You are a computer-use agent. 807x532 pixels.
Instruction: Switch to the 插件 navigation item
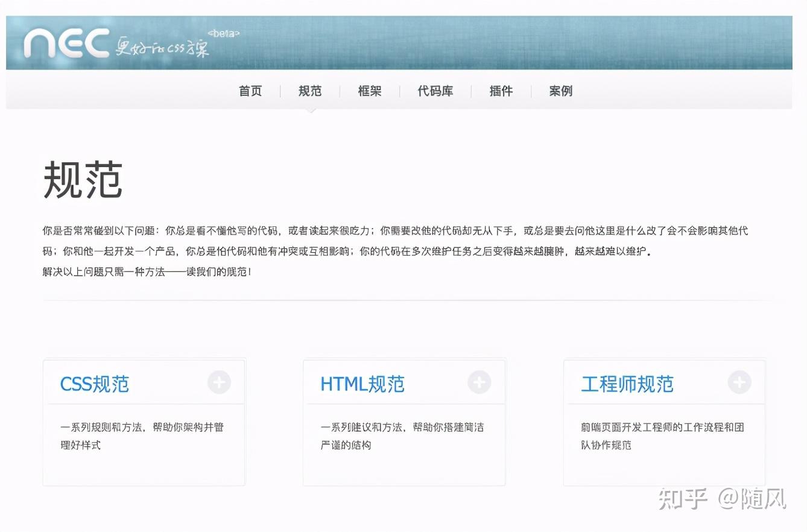501,91
